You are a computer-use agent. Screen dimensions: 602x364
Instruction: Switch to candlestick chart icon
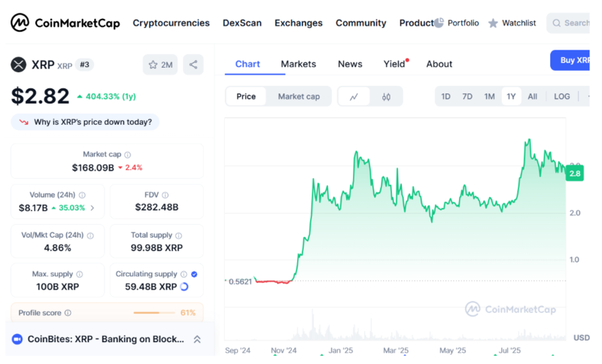[386, 96]
